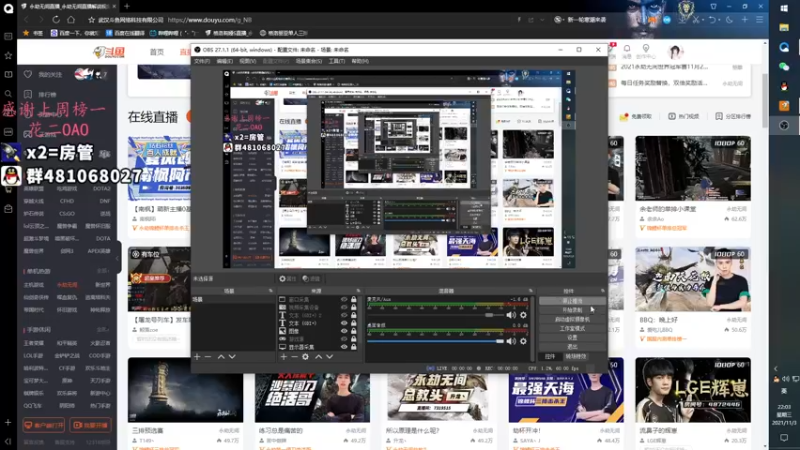The image size is (800, 450).
Task: Move the scene down in scenes list
Action: (232, 357)
